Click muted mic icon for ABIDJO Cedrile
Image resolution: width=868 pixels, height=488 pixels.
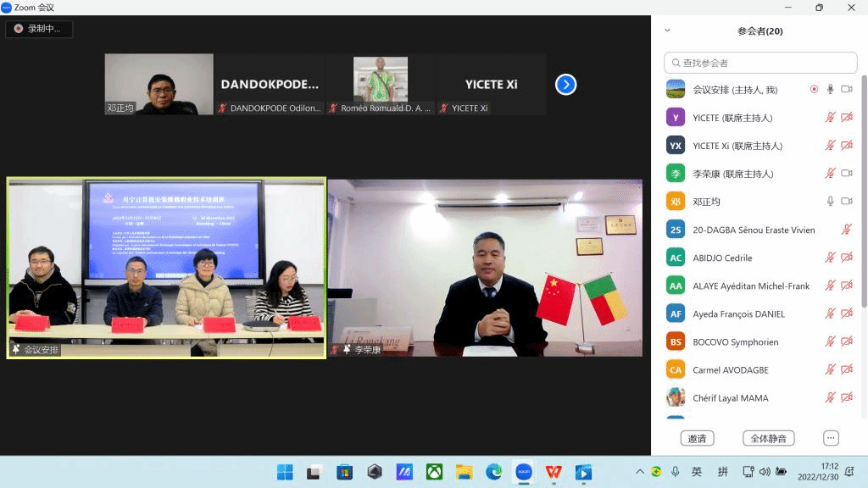831,258
